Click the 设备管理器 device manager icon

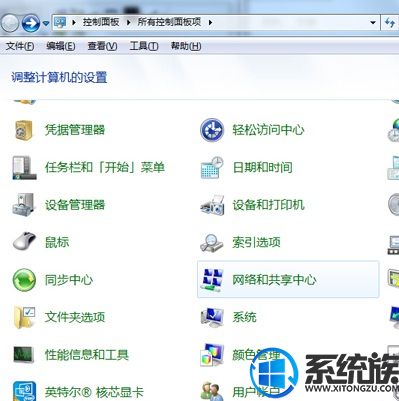[24, 204]
